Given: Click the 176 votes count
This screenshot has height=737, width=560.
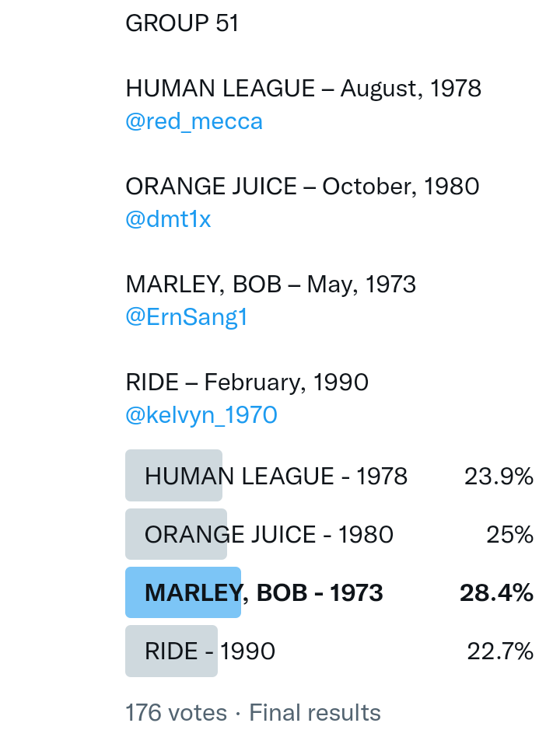Looking at the screenshot, I should pyautogui.click(x=176, y=713).
